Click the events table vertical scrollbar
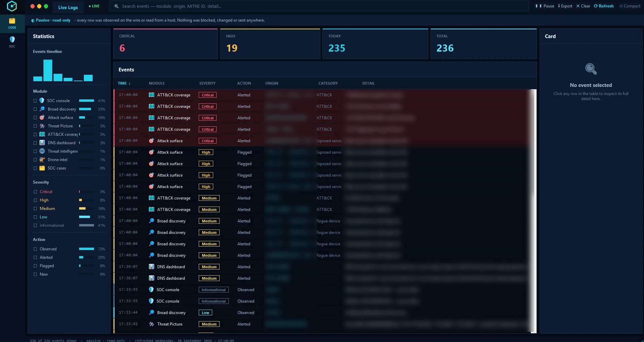The image size is (644, 342). tap(534, 211)
